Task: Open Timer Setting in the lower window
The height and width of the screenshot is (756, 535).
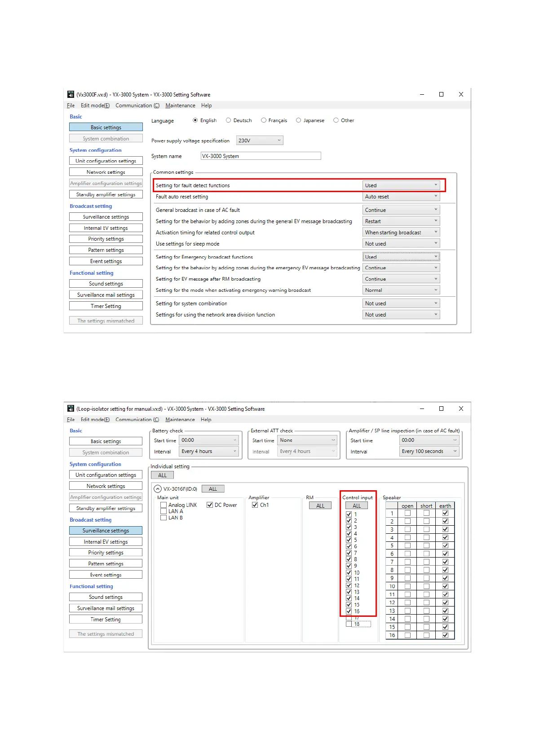Action: (106, 620)
